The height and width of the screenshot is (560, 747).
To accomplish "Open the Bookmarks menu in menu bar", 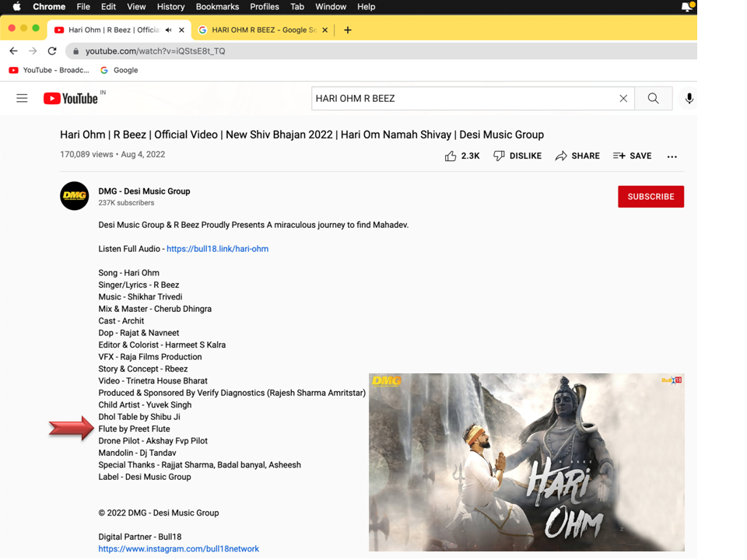I will coord(217,6).
